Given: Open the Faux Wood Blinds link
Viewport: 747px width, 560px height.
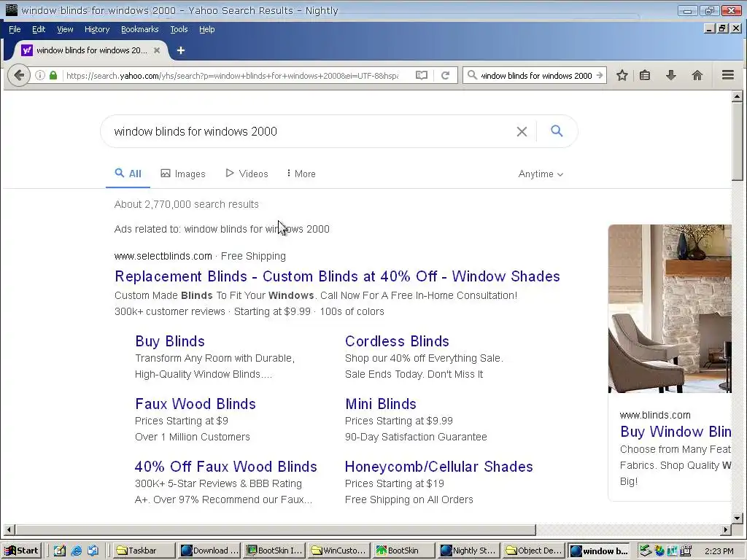Looking at the screenshot, I should [x=196, y=404].
